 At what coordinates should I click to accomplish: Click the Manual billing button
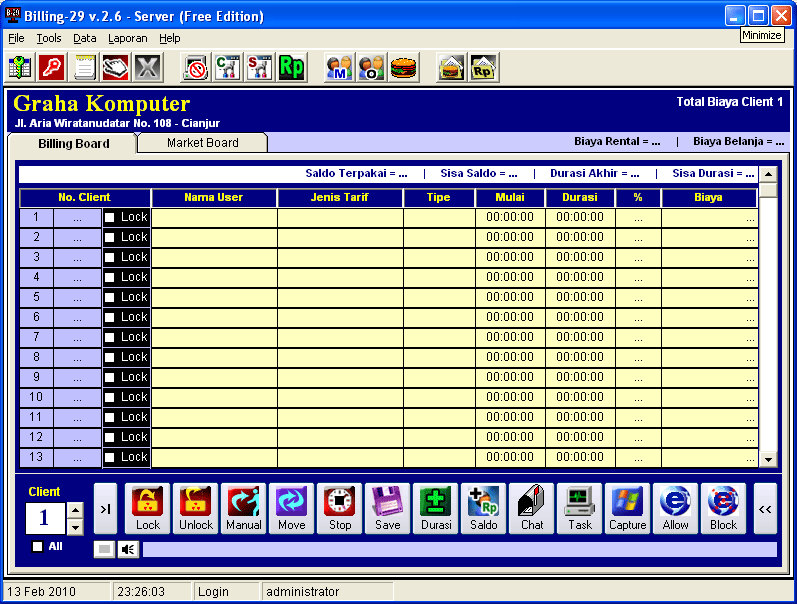(x=243, y=508)
